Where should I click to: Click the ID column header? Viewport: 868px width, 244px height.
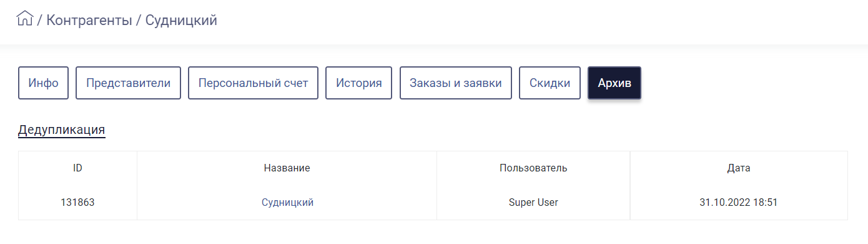tap(77, 168)
